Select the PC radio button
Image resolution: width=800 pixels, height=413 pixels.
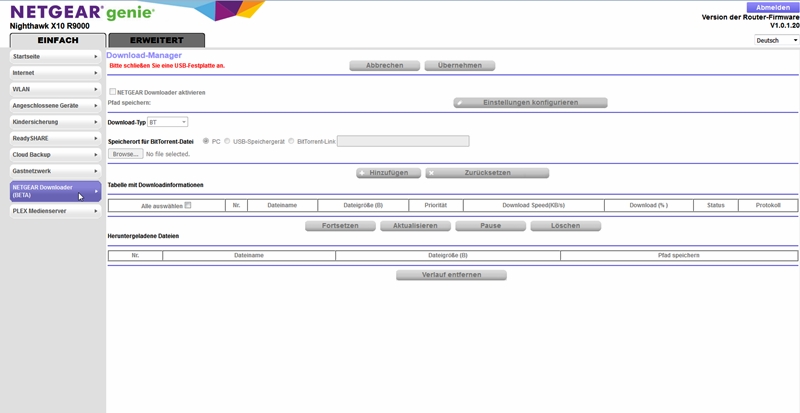pos(206,141)
